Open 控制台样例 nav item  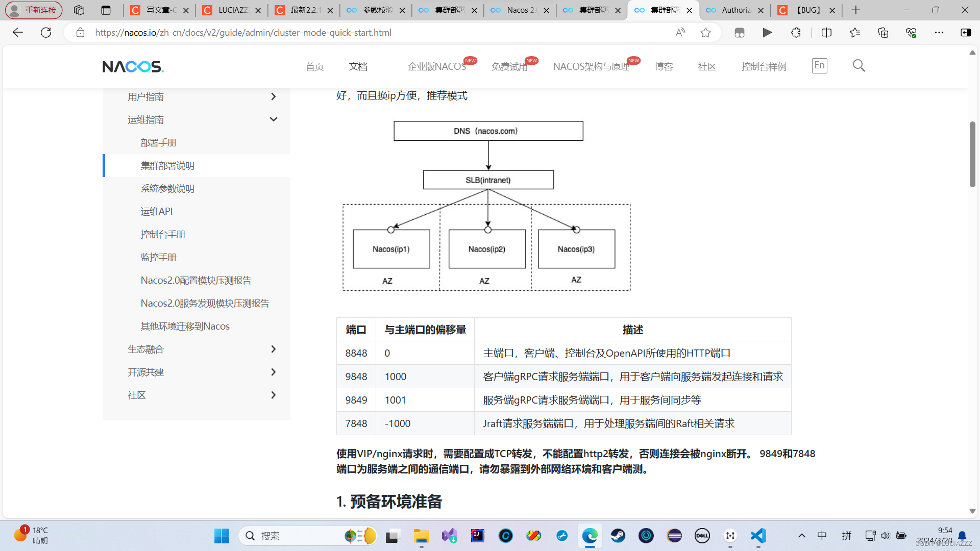click(x=764, y=66)
